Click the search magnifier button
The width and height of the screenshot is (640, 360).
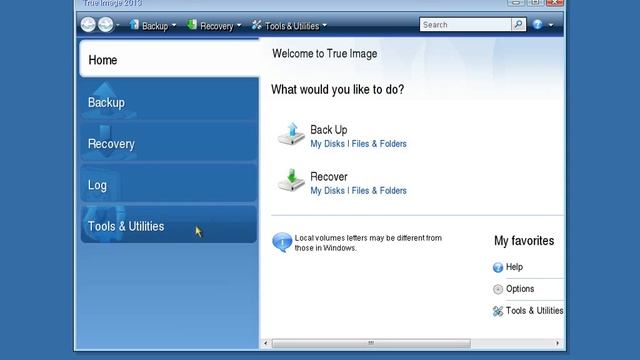tap(518, 25)
